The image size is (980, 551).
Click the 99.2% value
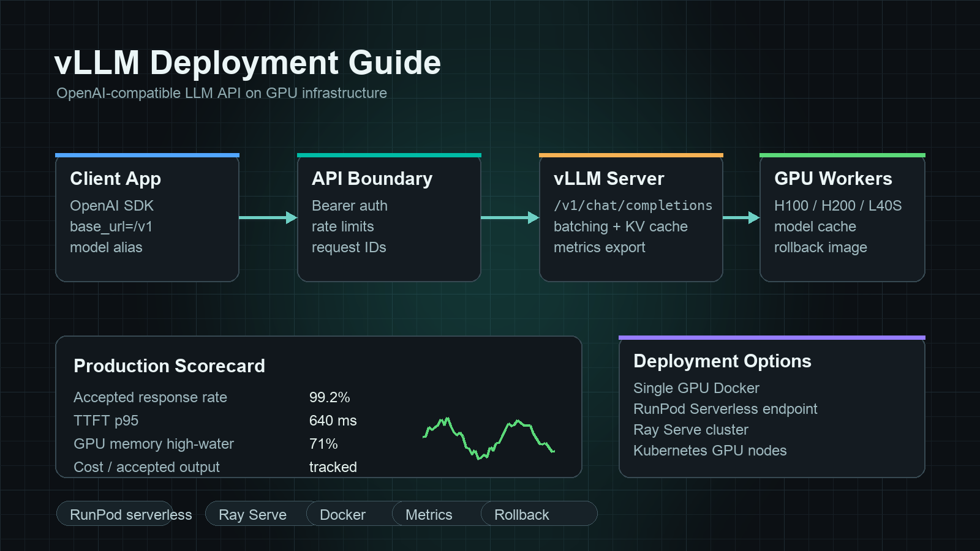pyautogui.click(x=330, y=397)
